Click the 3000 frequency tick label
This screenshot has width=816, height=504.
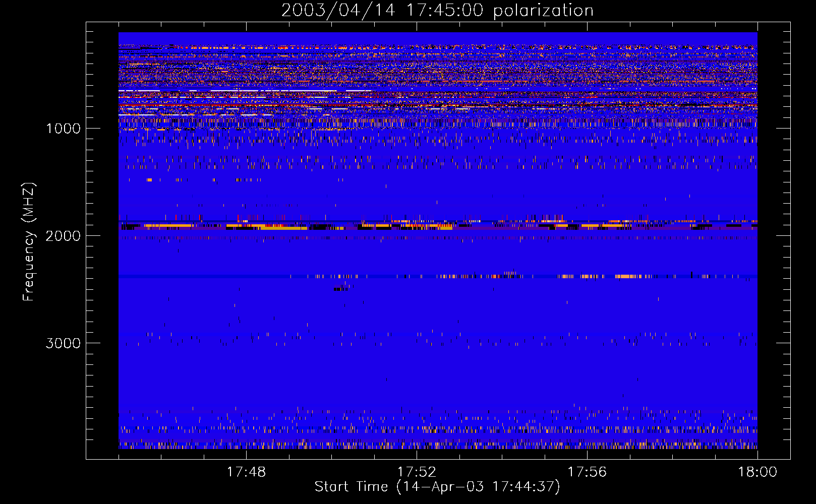[x=63, y=343]
